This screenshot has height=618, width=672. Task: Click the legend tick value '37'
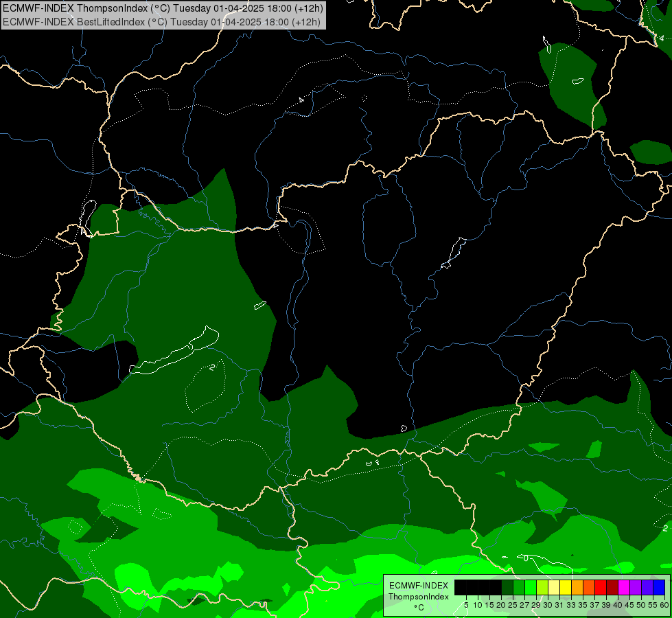[x=594, y=605]
